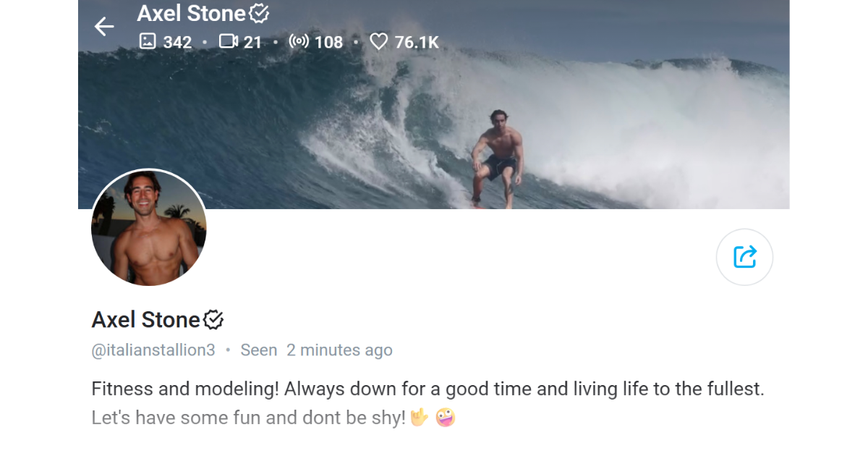Click the zany face emoji in bio
868x456 pixels.
[446, 418]
